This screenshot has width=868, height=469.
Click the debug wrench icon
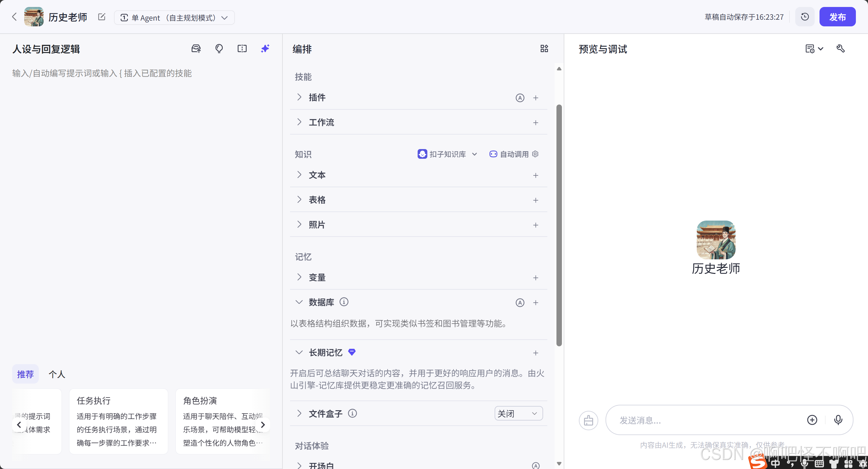(x=840, y=49)
